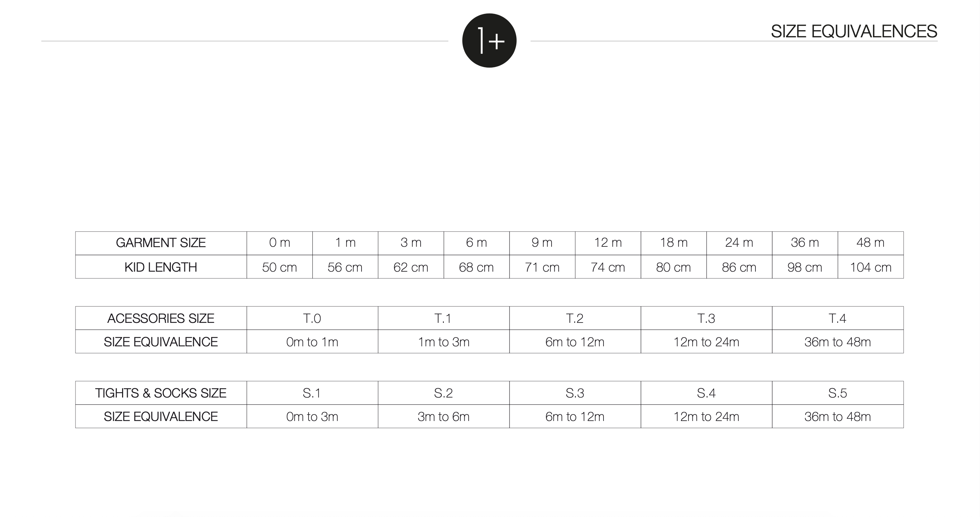Select the 0 m garment size cell

[280, 243]
